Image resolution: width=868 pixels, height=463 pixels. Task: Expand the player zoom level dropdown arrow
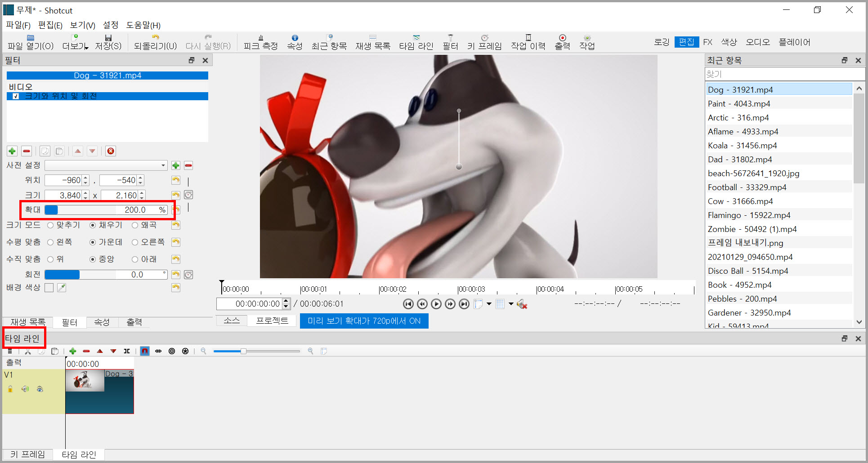[x=489, y=304]
